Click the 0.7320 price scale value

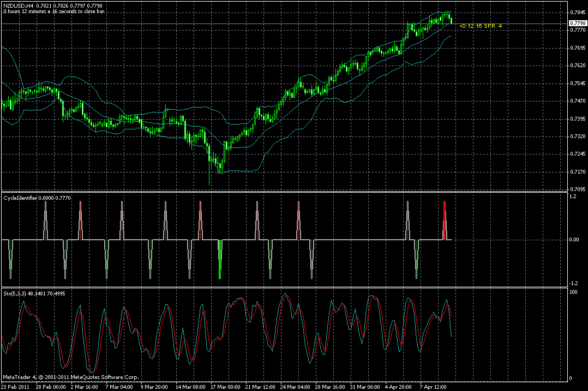coord(578,137)
